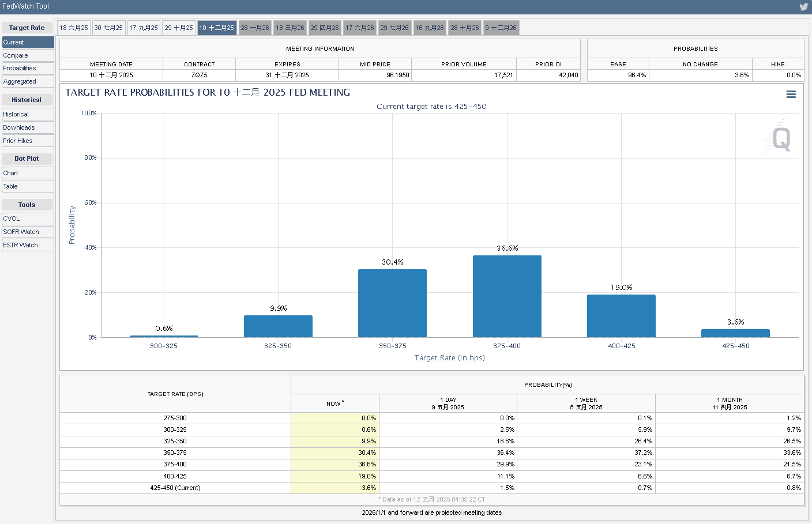Screen dimensions: 812x524
Task: Open the Downloads page
Action: click(x=19, y=127)
